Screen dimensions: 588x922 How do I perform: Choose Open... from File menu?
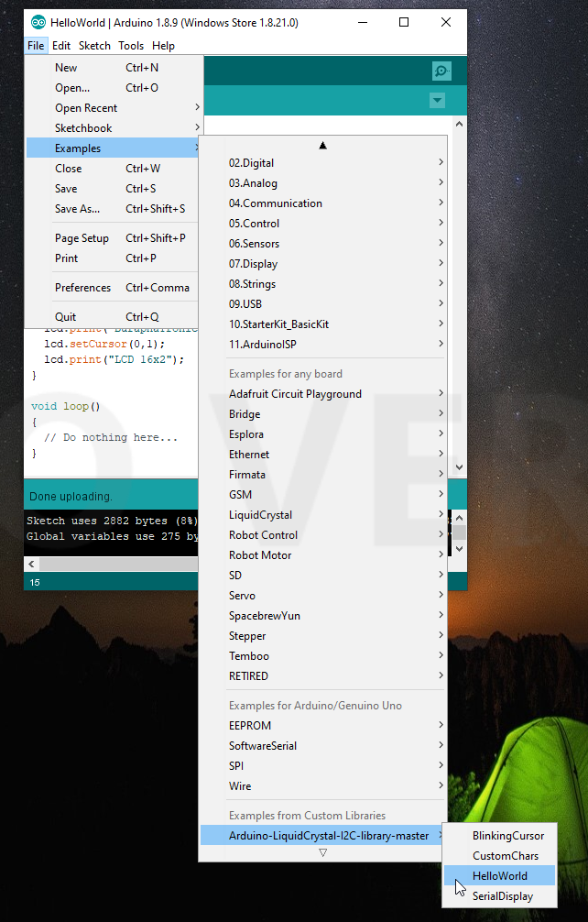tap(114, 88)
